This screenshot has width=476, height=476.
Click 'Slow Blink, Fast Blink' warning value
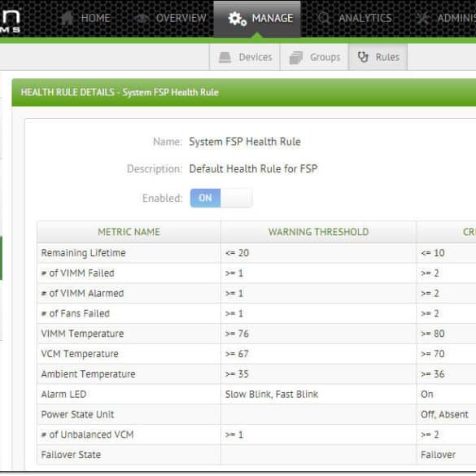pyautogui.click(x=272, y=395)
